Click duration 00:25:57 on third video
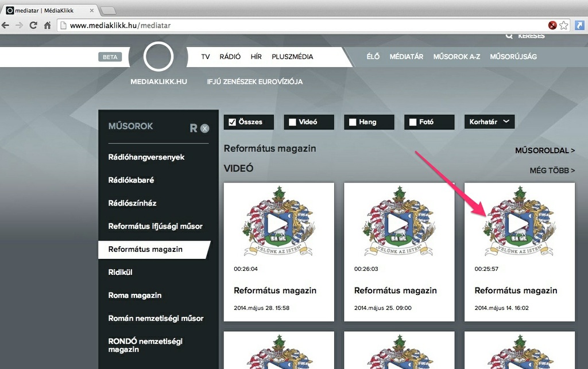 (486, 269)
